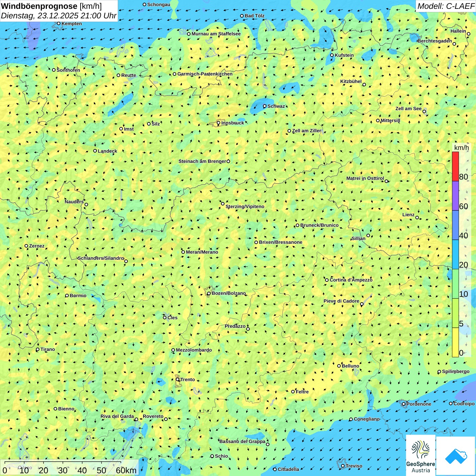Click the Nauders city marker
Image resolution: width=476 pixels, height=476 pixels.
tap(86, 205)
